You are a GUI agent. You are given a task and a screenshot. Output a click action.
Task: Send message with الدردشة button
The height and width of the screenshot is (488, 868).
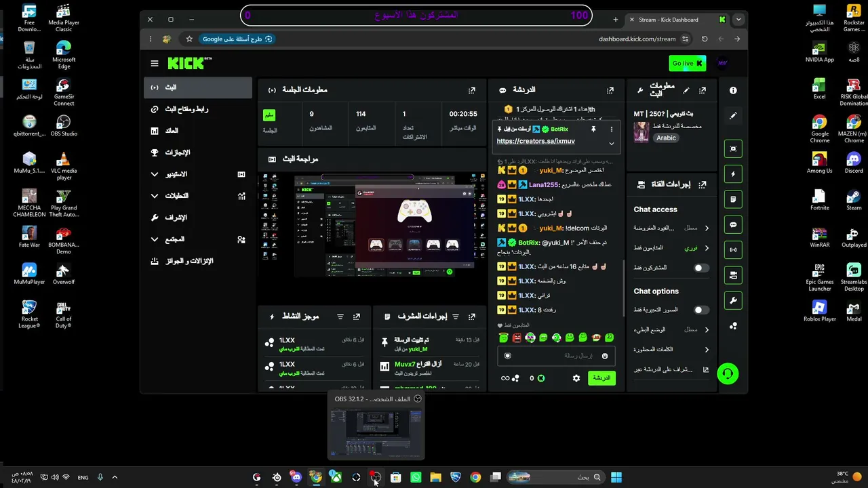click(601, 378)
